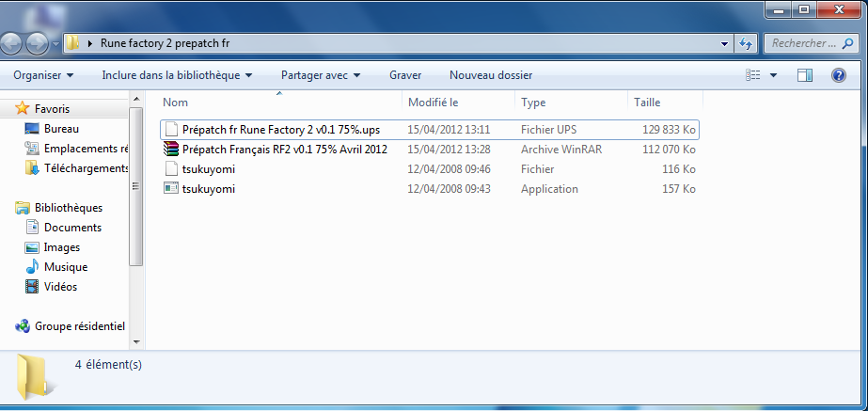The image size is (868, 411).
Task: Click the Groupe résidentiel homegroup icon
Action: 23,325
